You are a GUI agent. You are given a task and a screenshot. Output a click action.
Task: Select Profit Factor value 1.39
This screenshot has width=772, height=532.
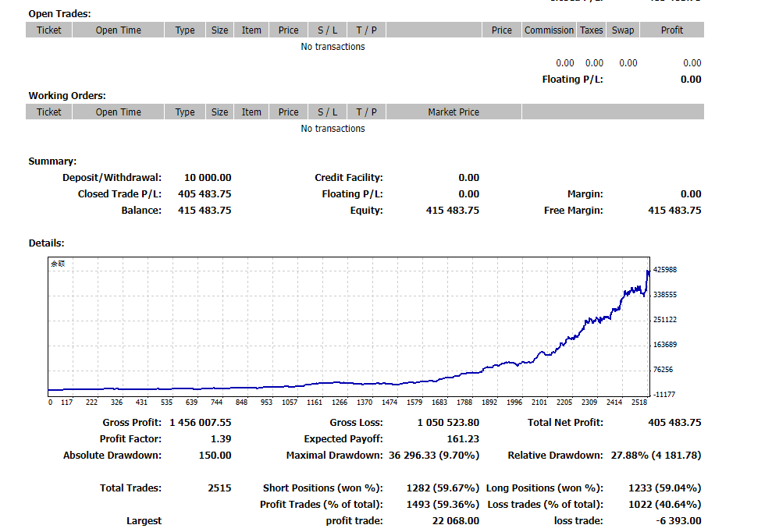point(221,438)
